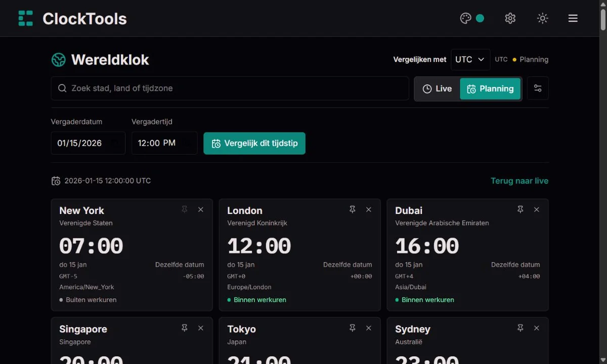The height and width of the screenshot is (364, 607).
Task: Click the Asia/Dubai timezone text
Action: 411,287
